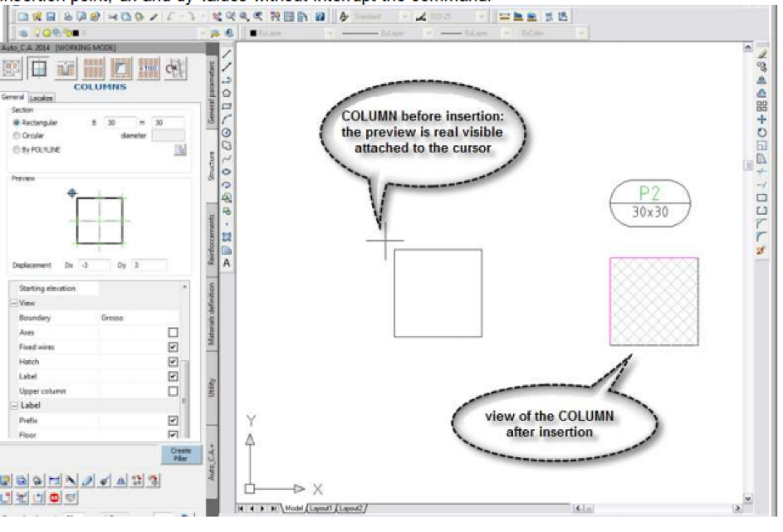Image resolution: width=783 pixels, height=532 pixels.
Task: Collapse the View section
Action: 13,304
